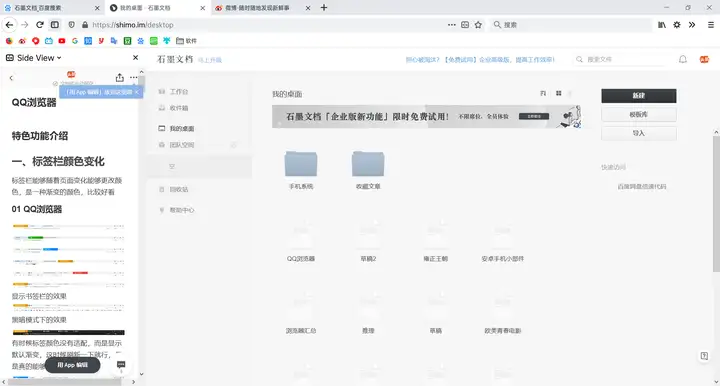Show more tools with the double-chevron overflow
This screenshot has height=386, width=720.
click(x=692, y=25)
